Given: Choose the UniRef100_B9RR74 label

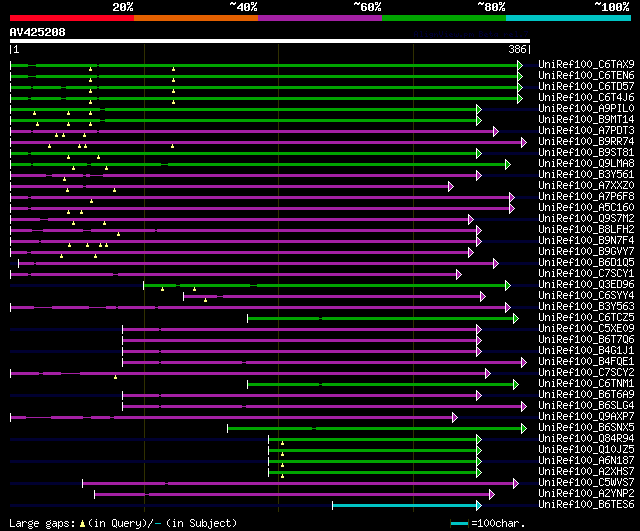Looking at the screenshot, I should coord(586,142).
